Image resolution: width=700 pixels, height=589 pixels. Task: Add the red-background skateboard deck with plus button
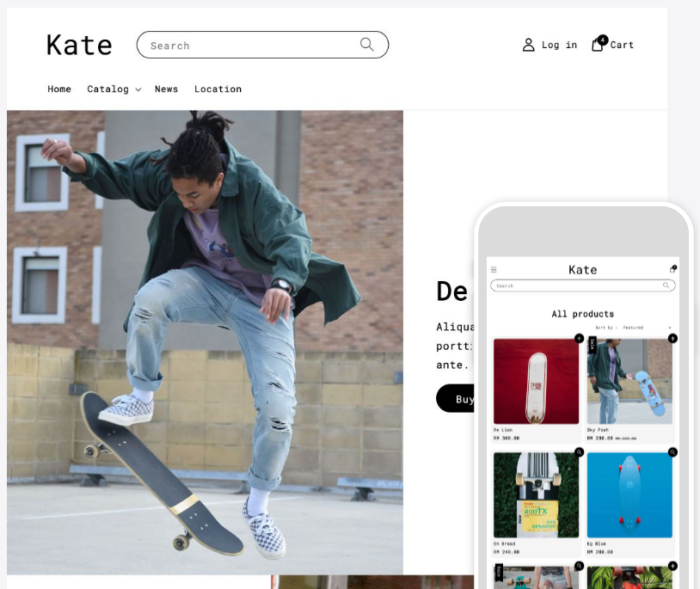(x=579, y=338)
